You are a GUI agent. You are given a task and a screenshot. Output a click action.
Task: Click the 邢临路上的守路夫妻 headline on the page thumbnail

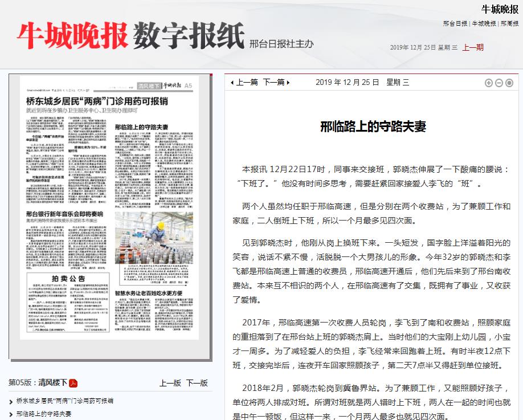(x=141, y=127)
